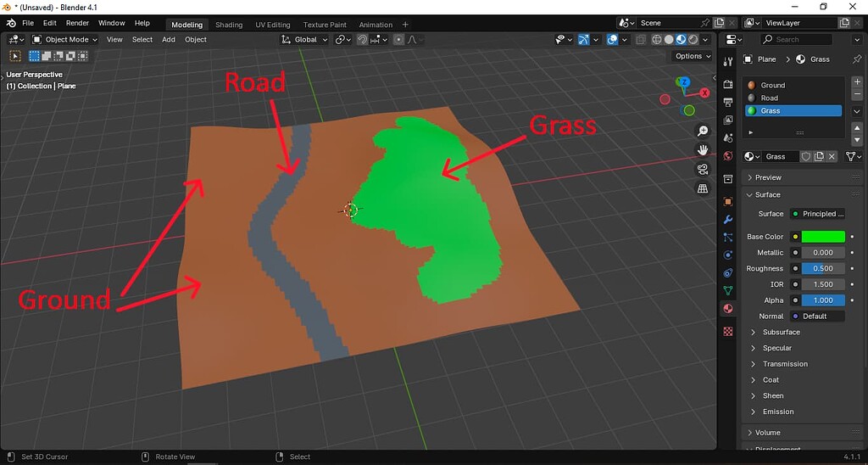Toggle camera view with the camera icon
Image resolution: width=868 pixels, height=465 pixels.
703,169
